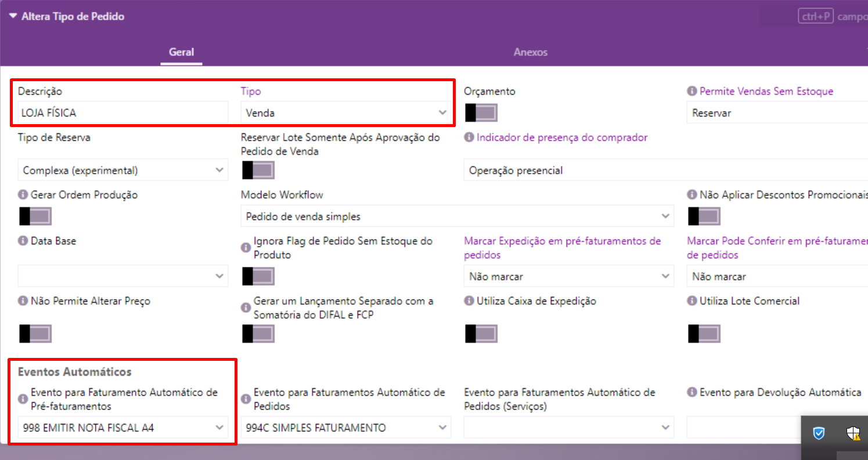Click the Evento para Devolução Automática field
Image resolution: width=868 pixels, height=460 pixels.
pyautogui.click(x=744, y=428)
